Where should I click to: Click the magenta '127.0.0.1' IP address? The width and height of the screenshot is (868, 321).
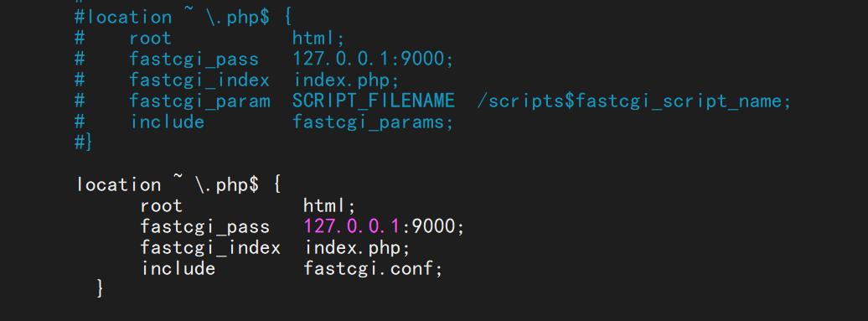(x=352, y=226)
